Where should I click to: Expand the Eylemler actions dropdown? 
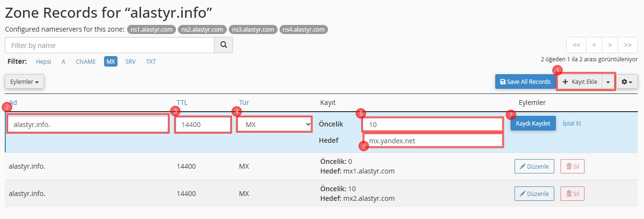pos(24,82)
